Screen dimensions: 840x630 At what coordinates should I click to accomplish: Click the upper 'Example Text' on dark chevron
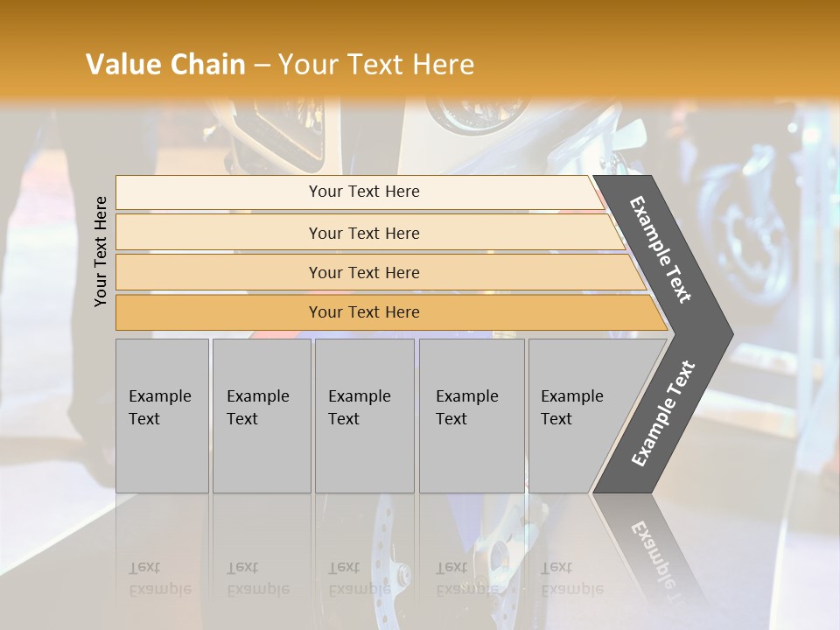tap(660, 249)
